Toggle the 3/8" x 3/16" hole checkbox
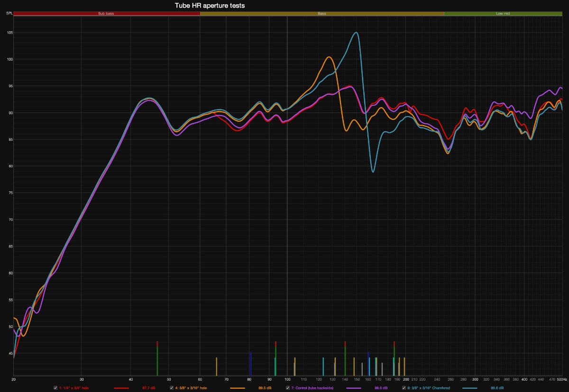This screenshot has width=569, height=392. [172, 388]
